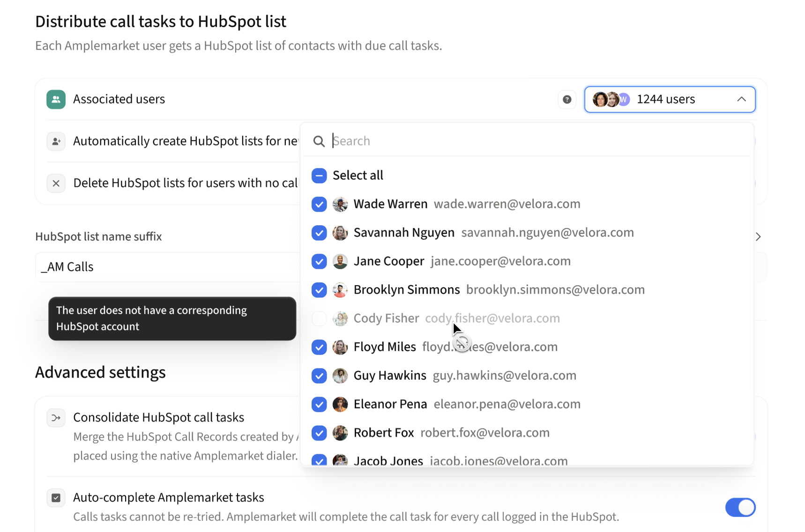Uncheck Robert Fox's checkbox
Screen dimensions: 805x532
click(319, 433)
